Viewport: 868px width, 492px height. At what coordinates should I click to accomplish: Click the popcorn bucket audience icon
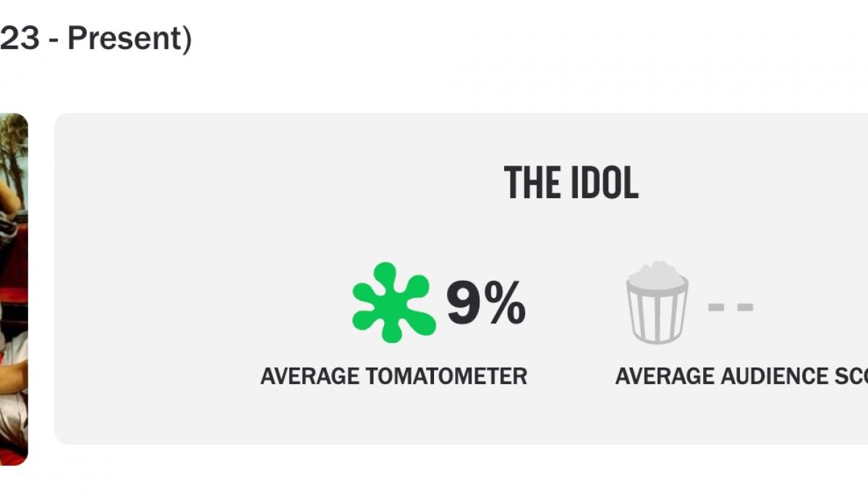coord(657,302)
